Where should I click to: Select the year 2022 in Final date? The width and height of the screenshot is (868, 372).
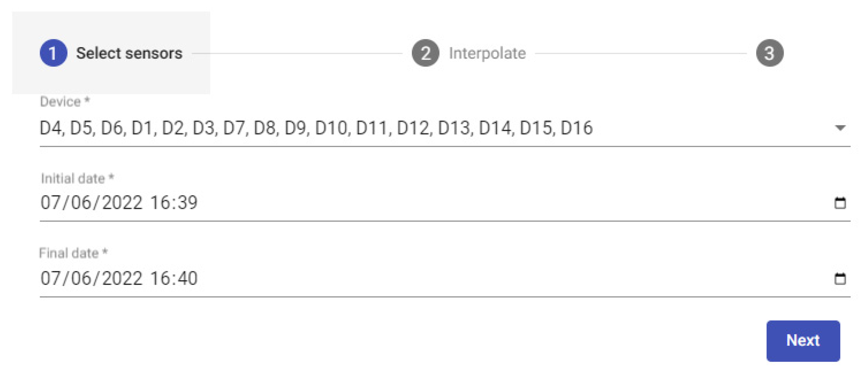pyautogui.click(x=122, y=278)
